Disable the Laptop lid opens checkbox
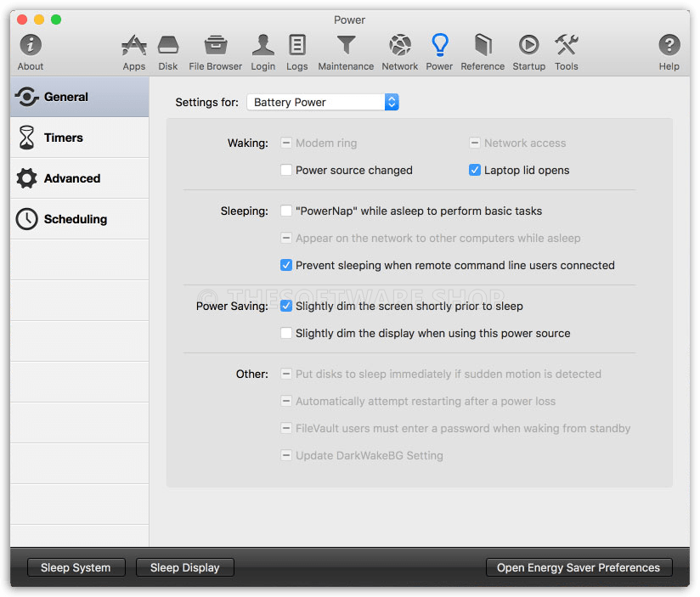This screenshot has height=597, width=700. coord(474,170)
